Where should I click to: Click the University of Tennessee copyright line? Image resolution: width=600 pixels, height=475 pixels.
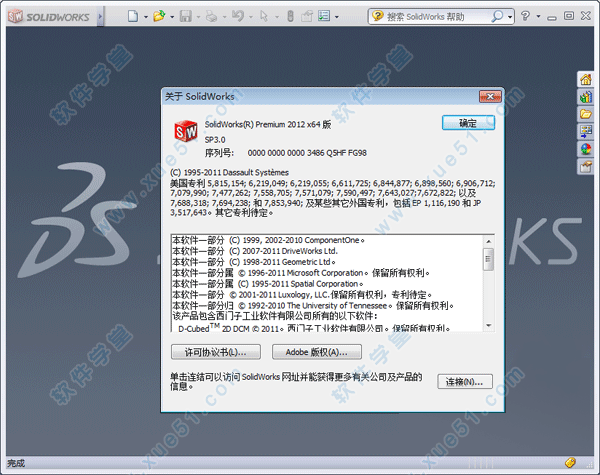tap(313, 306)
